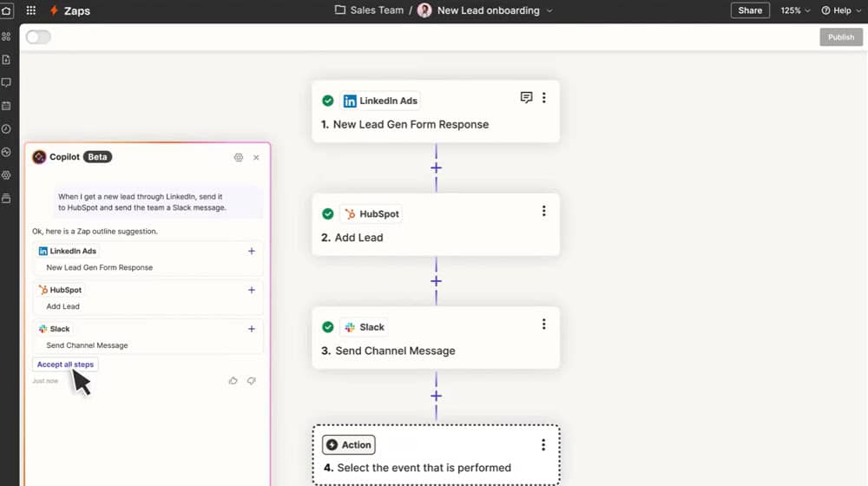868x486 pixels.
Task: Open the sidebar comments icon
Action: 6,82
